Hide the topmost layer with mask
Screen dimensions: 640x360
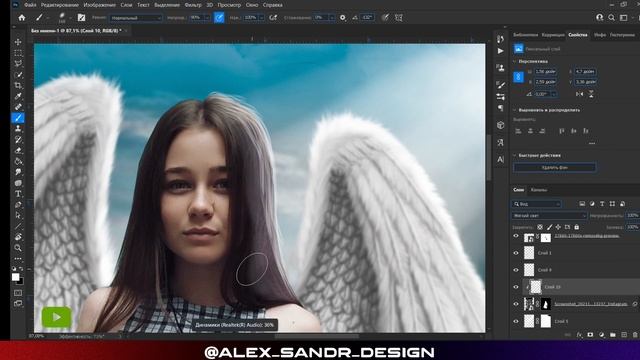tap(516, 236)
